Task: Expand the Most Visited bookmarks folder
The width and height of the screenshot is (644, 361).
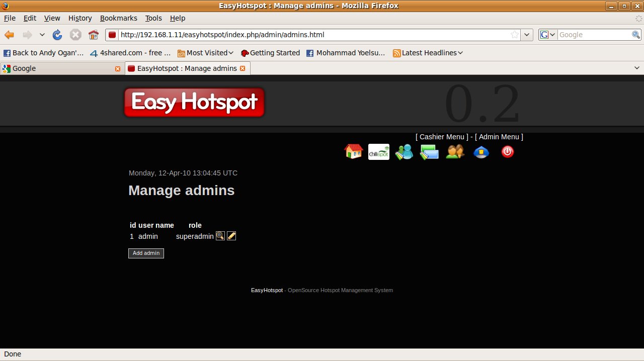Action: point(205,53)
